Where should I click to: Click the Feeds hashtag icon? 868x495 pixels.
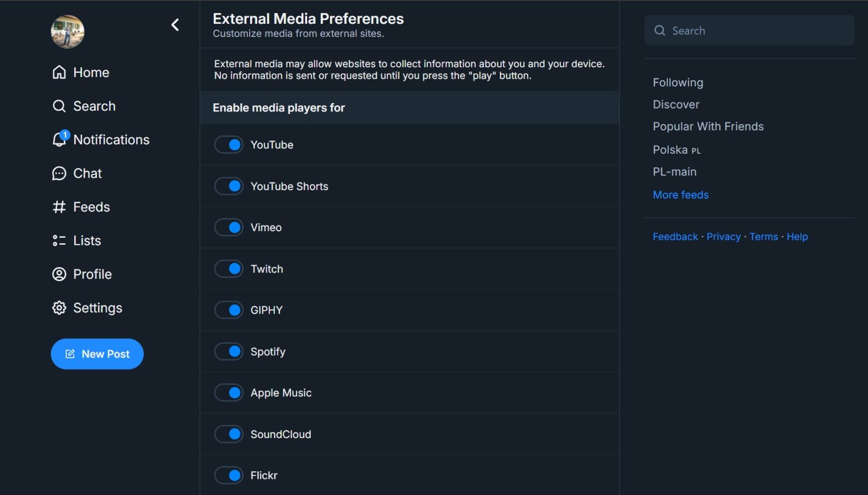click(x=59, y=207)
